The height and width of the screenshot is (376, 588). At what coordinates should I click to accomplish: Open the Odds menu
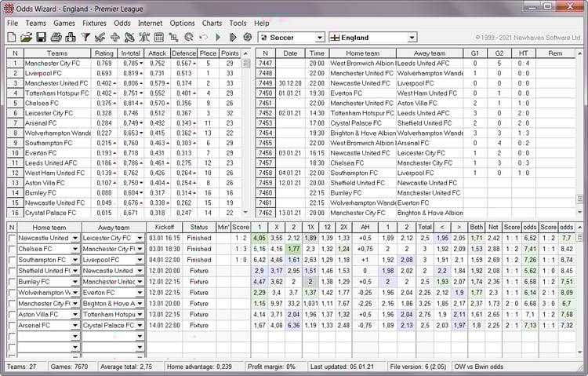click(122, 24)
